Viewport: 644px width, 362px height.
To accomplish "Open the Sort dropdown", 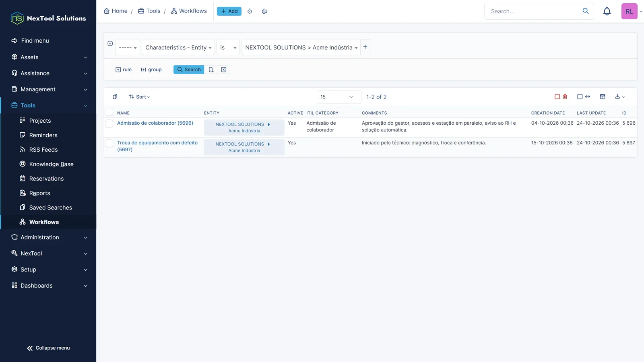I will (x=139, y=97).
